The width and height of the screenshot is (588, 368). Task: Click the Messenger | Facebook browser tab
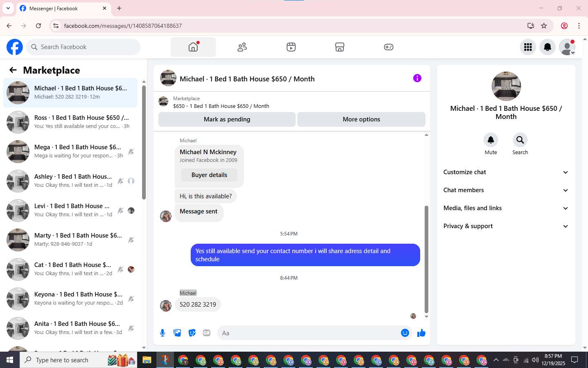pyautogui.click(x=63, y=8)
